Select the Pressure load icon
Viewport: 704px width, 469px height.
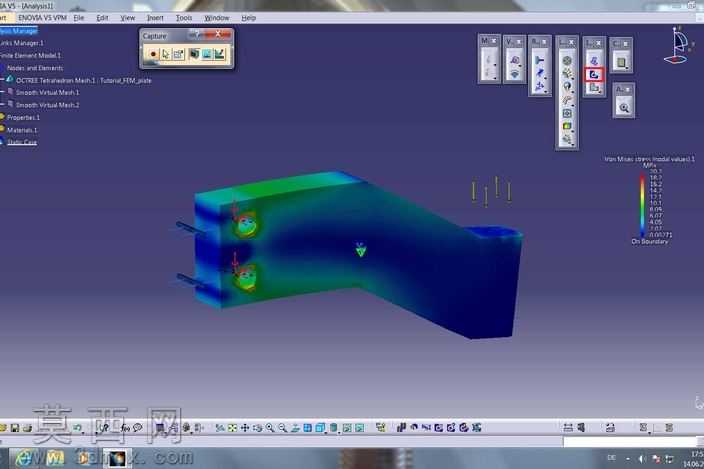[567, 61]
